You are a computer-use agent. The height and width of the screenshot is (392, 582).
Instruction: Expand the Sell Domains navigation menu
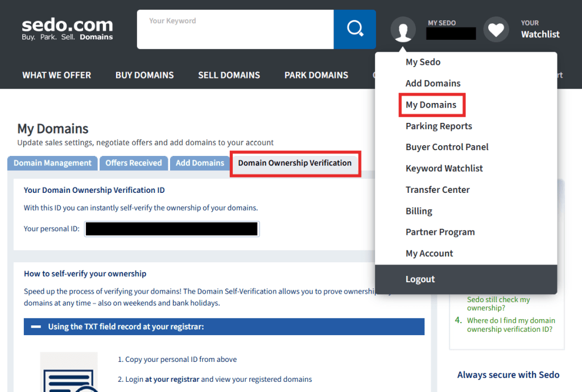click(229, 75)
